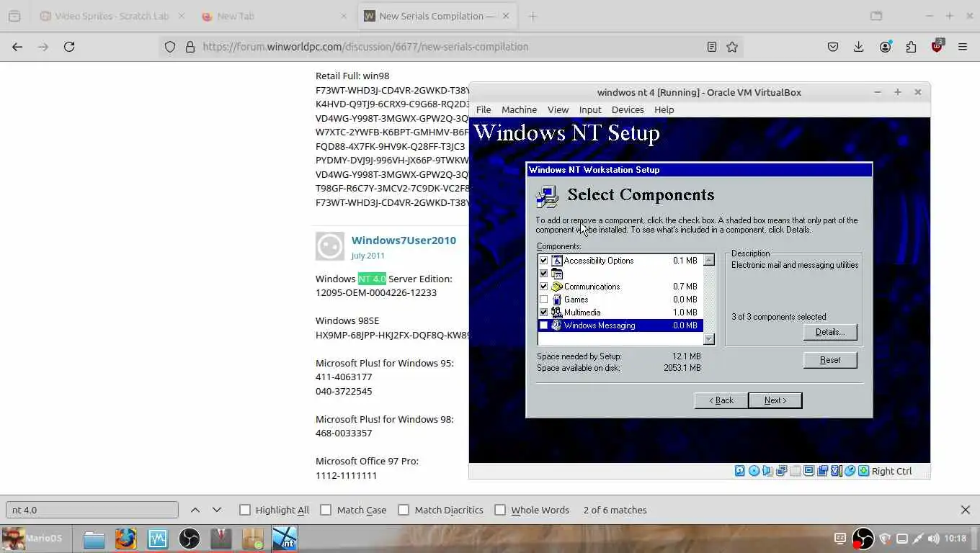This screenshot has height=553, width=980.
Task: Jump to the next find match arrow
Action: click(x=217, y=510)
